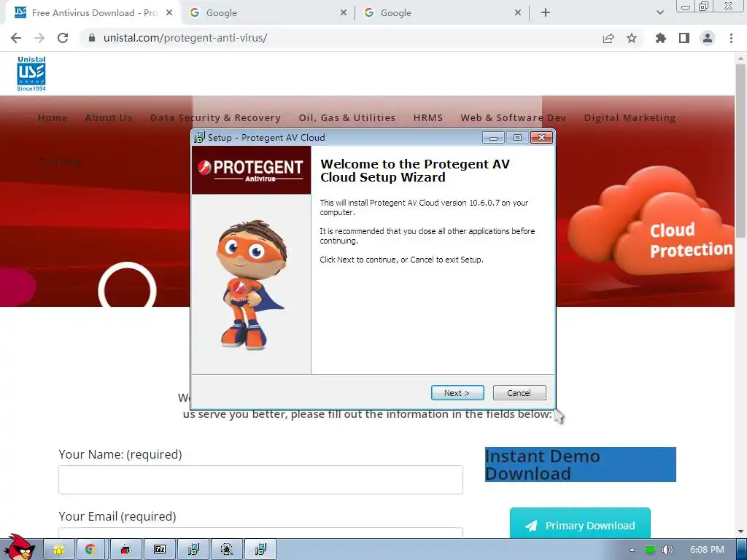Open Digital Marketing menu item
The image size is (747, 560).
click(x=630, y=117)
